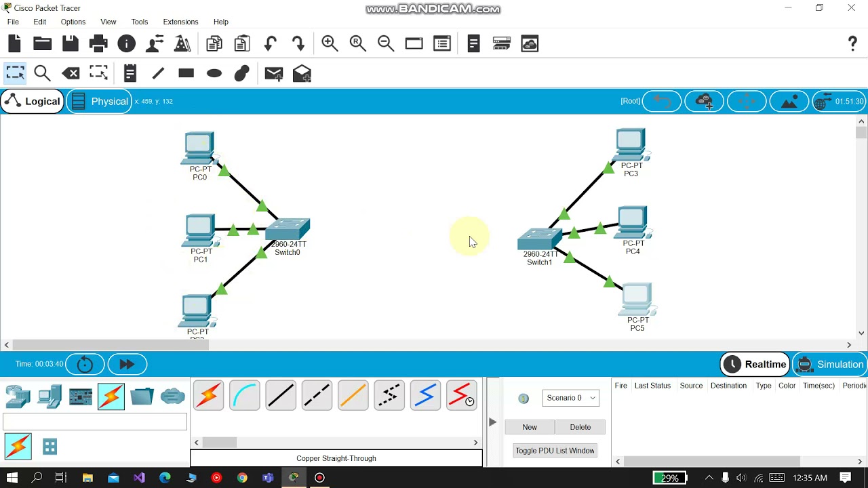Open the Extensions menu
The width and height of the screenshot is (868, 488).
click(181, 22)
